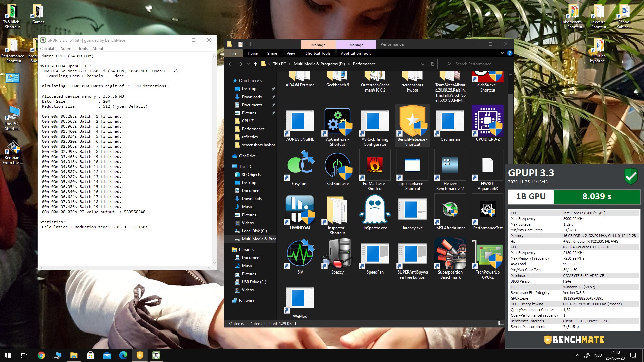Select Network in navigation pane
The image size is (644, 362).
click(247, 301)
